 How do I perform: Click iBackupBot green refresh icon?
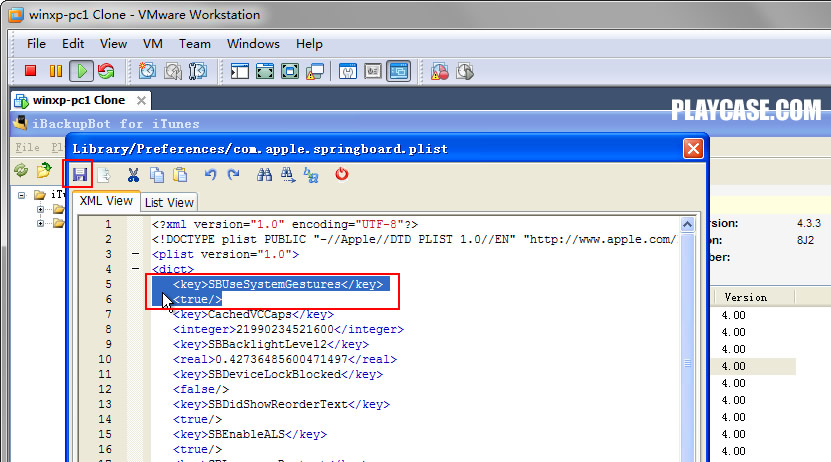[21, 170]
